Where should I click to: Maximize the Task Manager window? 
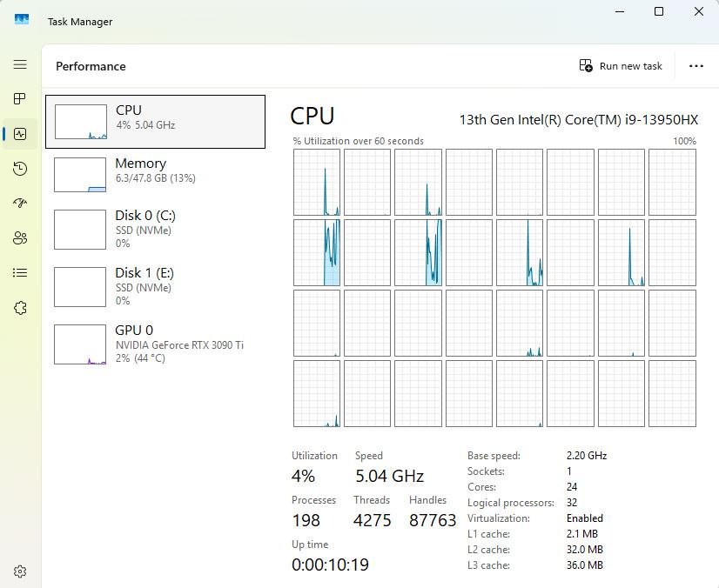[659, 12]
